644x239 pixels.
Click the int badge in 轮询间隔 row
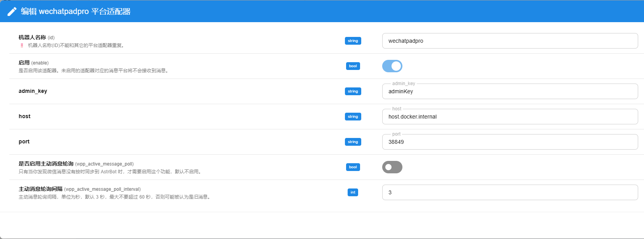[353, 192]
